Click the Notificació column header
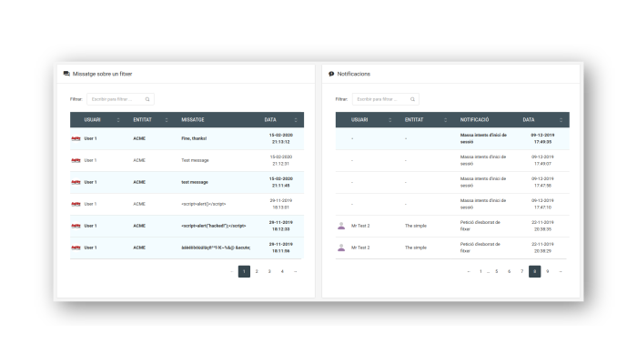This screenshot has width=637, height=364. pos(474,120)
